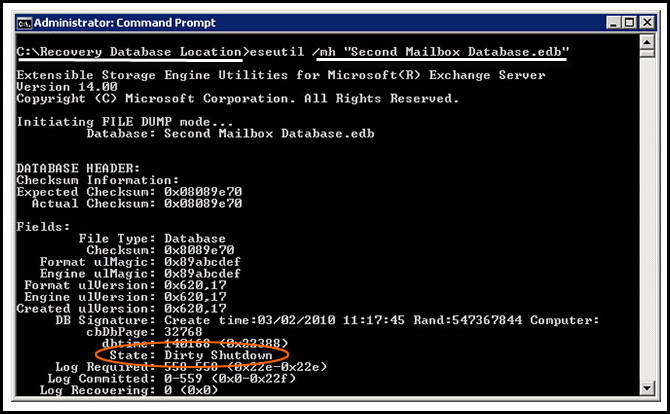670x414 pixels.
Task: Click the Log Recovering line
Action: tap(148, 390)
